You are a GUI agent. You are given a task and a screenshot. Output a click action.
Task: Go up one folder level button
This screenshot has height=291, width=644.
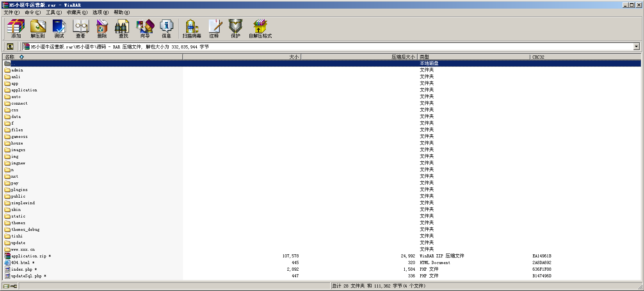[10, 46]
